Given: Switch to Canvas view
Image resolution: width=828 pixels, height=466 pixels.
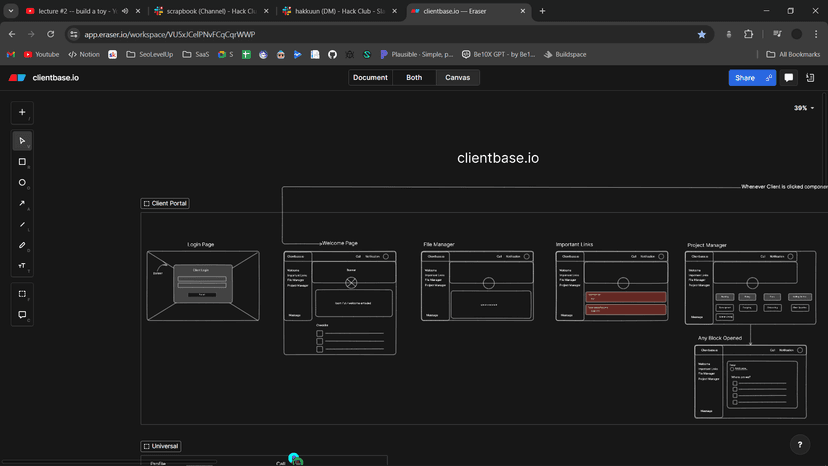Looking at the screenshot, I should (457, 78).
